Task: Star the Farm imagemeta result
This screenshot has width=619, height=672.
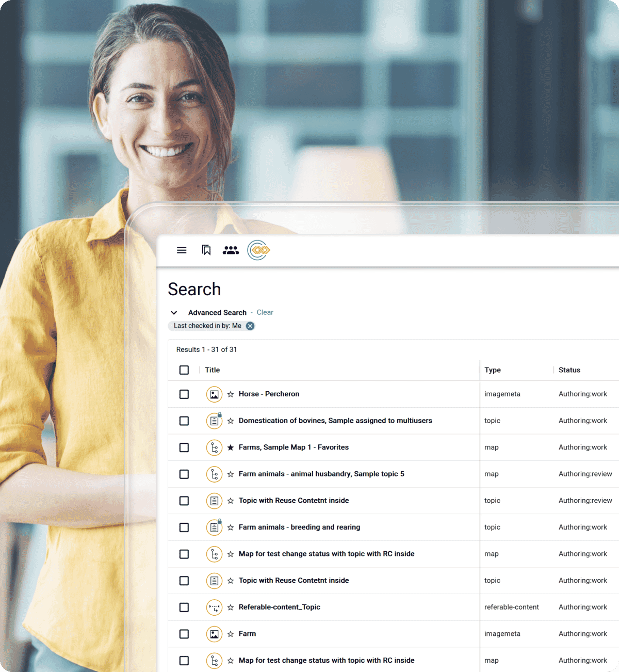Action: (230, 634)
